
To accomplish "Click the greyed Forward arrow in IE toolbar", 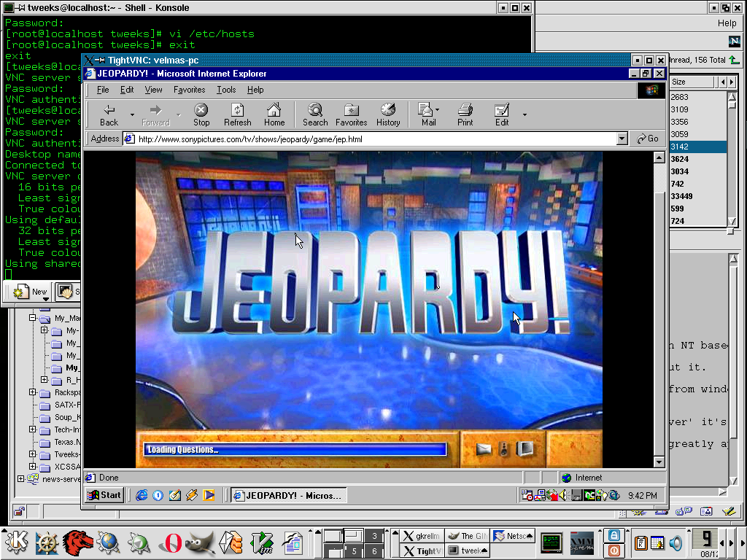I will pyautogui.click(x=155, y=114).
